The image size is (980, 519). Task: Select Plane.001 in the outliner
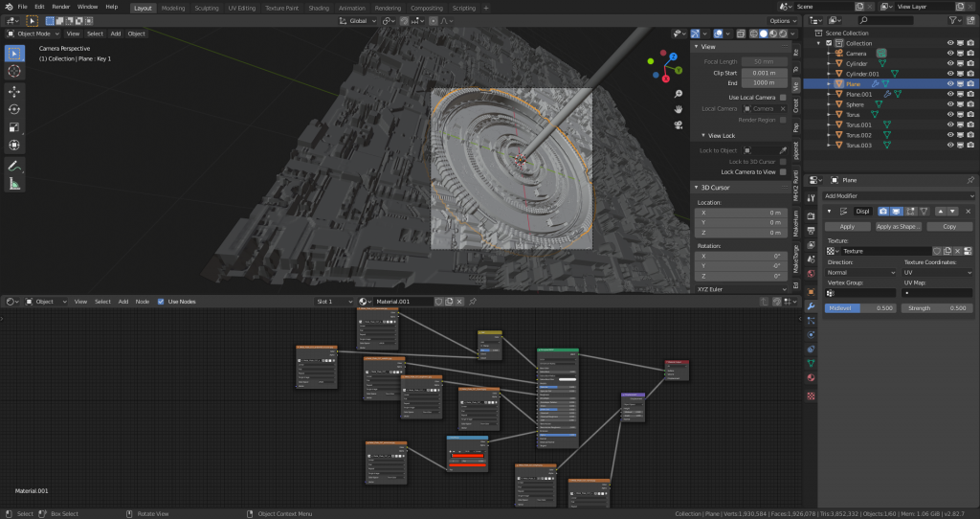(x=858, y=95)
